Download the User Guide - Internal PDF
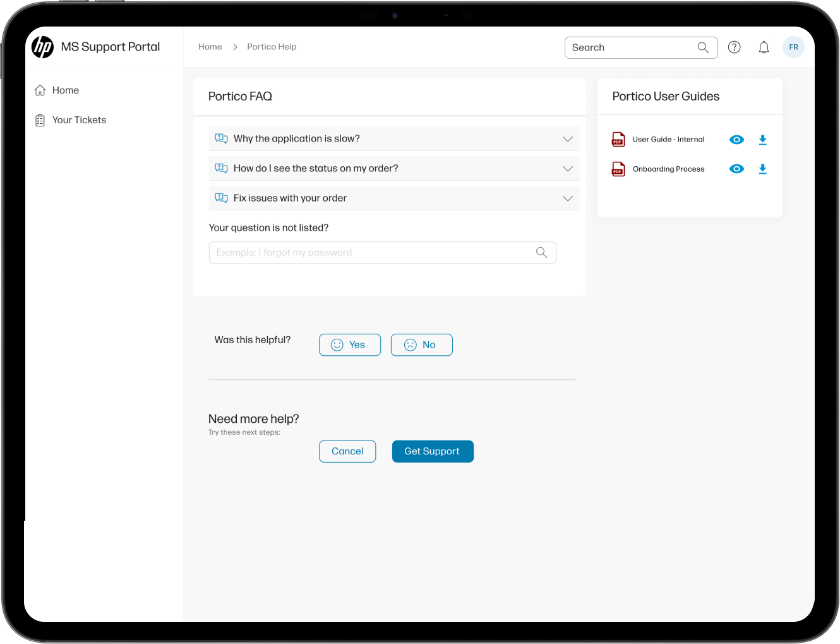 pos(762,140)
